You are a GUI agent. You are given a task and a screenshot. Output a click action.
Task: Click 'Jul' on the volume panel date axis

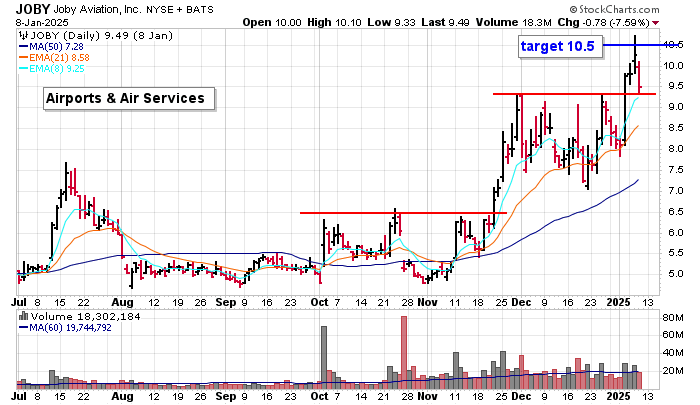pyautogui.click(x=18, y=396)
